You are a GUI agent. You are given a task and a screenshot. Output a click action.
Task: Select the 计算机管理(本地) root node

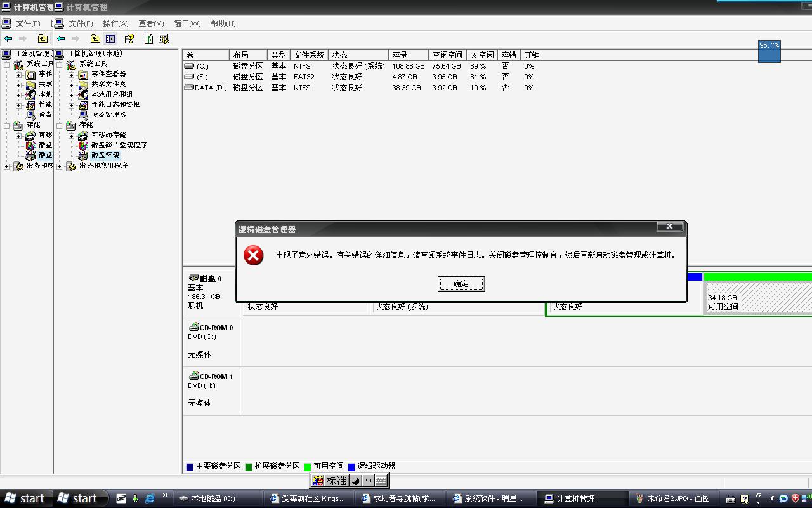click(x=95, y=54)
